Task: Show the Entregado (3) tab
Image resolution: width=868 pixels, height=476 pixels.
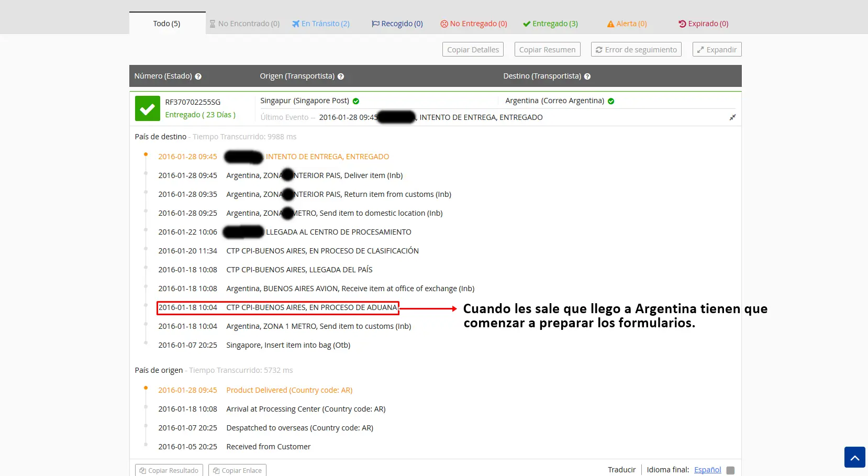Action: (551, 24)
